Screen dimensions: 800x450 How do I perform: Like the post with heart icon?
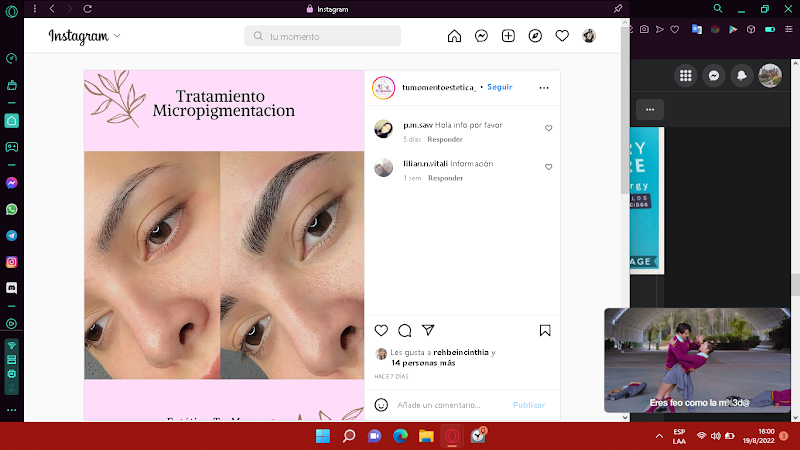point(381,330)
